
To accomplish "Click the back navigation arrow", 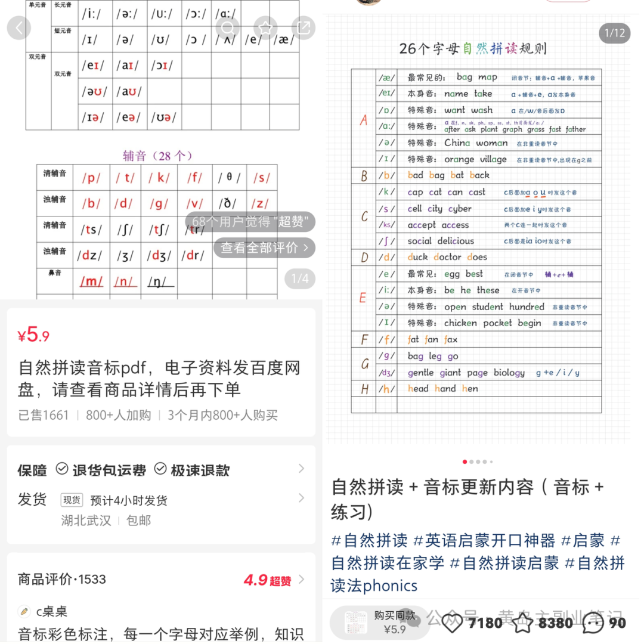I will (x=18, y=27).
